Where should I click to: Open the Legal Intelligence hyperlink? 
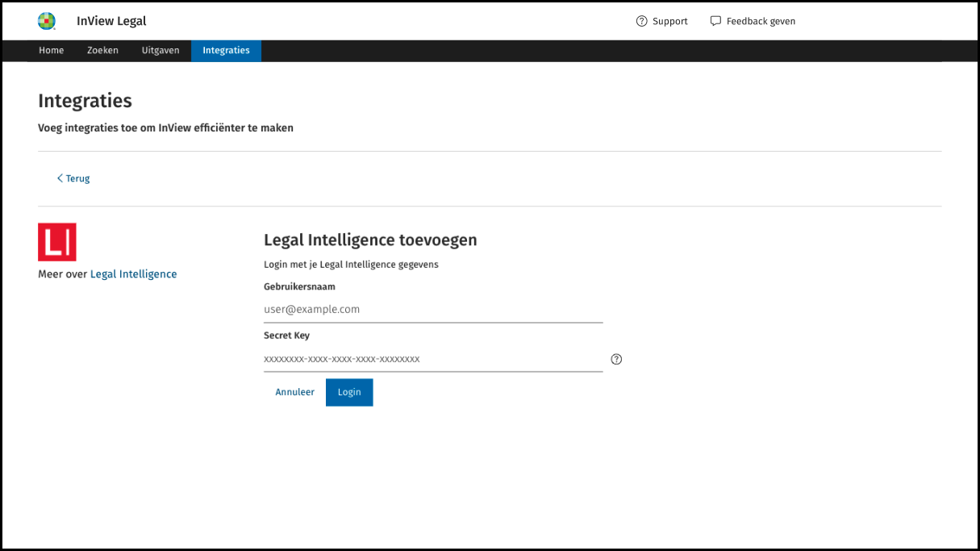[133, 274]
